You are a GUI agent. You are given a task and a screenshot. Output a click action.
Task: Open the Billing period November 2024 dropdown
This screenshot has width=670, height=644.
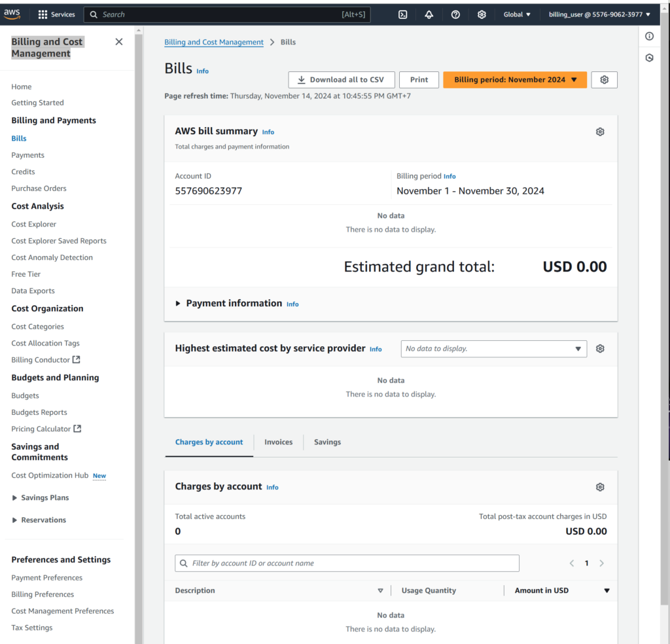coord(515,80)
